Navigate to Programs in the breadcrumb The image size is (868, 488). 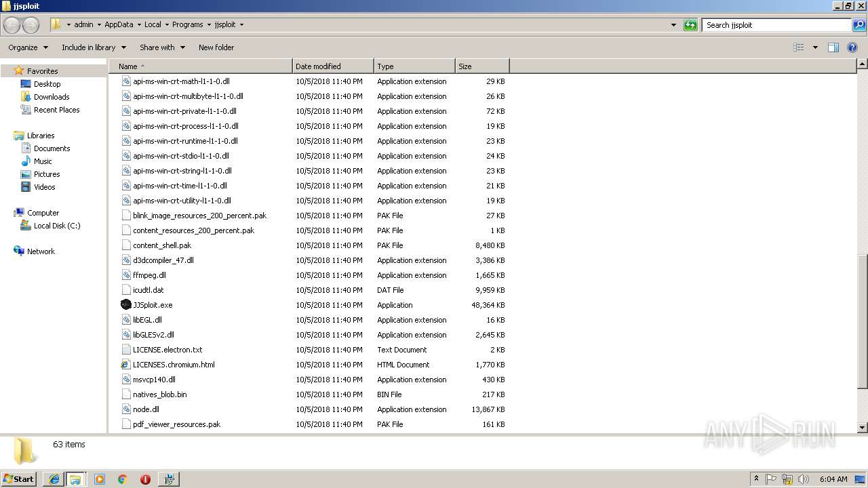click(188, 25)
